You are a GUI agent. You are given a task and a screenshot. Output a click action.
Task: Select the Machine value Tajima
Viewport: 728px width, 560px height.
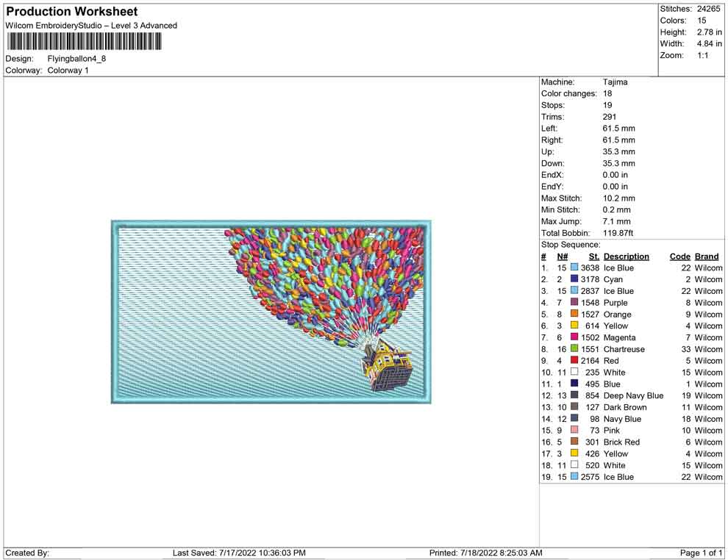(615, 82)
